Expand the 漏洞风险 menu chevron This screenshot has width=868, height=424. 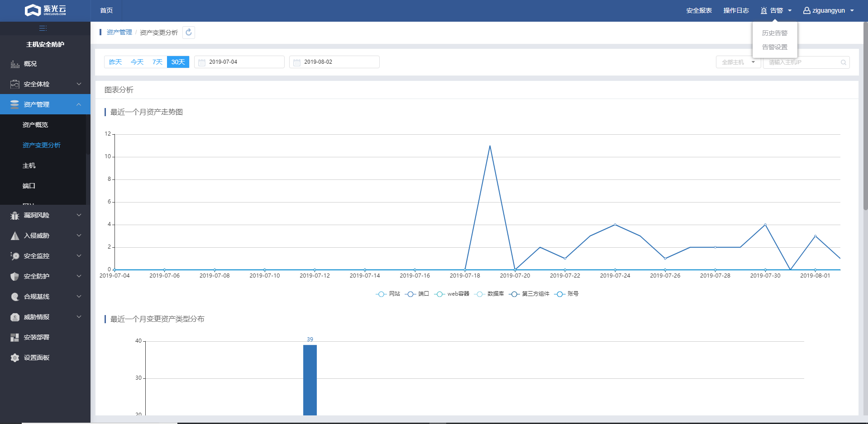tap(79, 215)
